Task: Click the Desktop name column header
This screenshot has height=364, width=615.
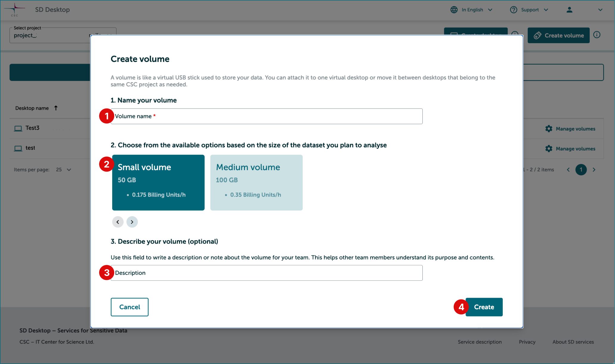Action: pos(32,108)
